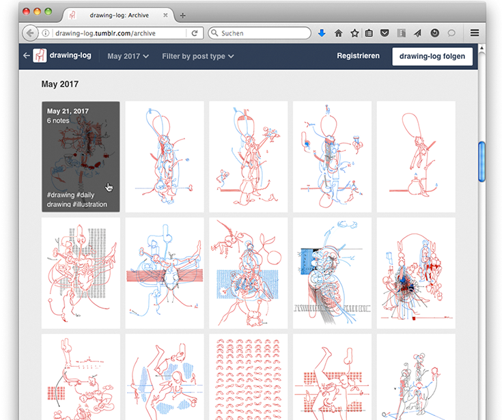
Task: Open the drawing-log blog name link
Action: [x=70, y=55]
